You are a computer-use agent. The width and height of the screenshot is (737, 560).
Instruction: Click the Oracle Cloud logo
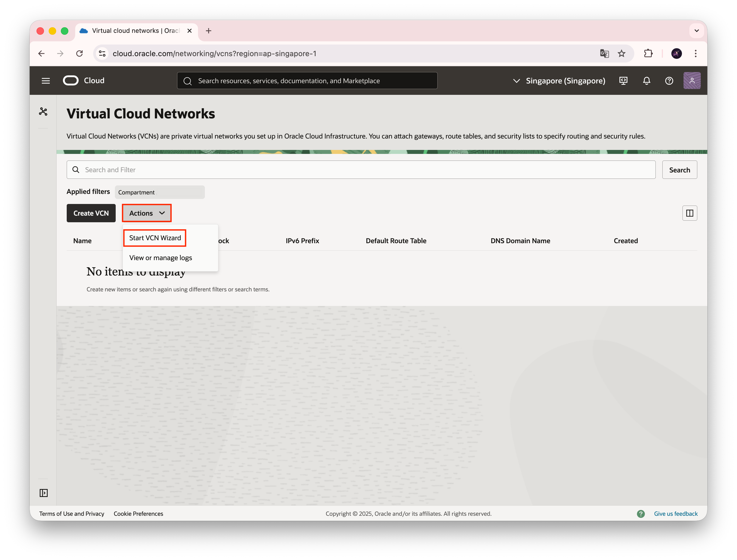(x=71, y=81)
